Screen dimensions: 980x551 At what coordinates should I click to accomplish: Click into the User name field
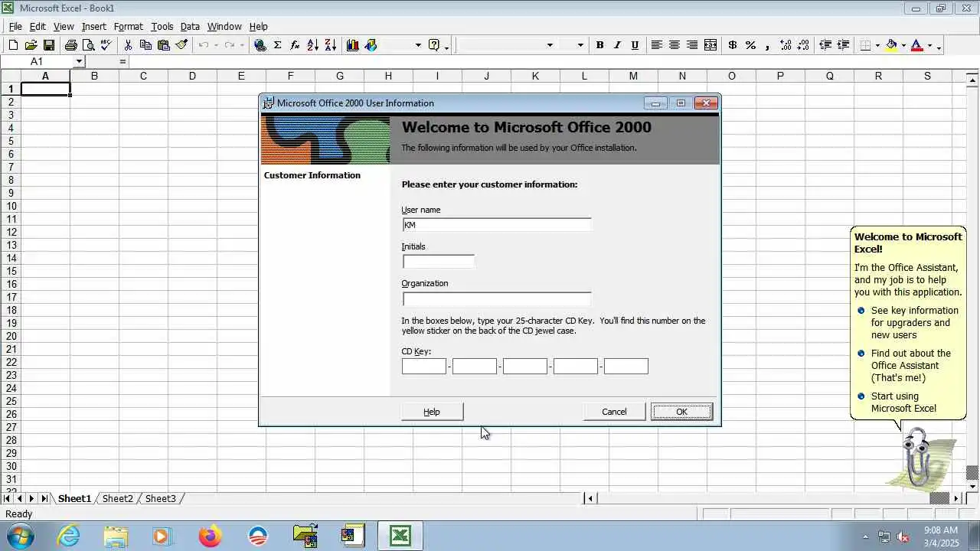click(x=497, y=225)
